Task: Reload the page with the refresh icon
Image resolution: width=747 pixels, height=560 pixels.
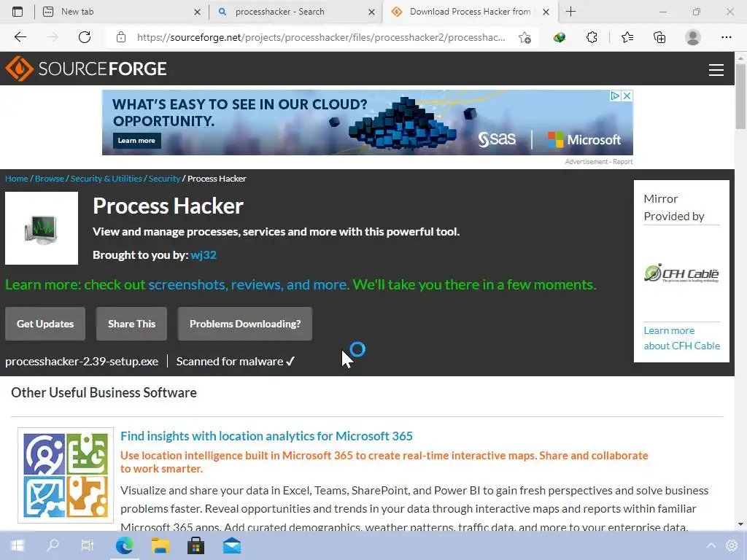Action: (x=85, y=37)
